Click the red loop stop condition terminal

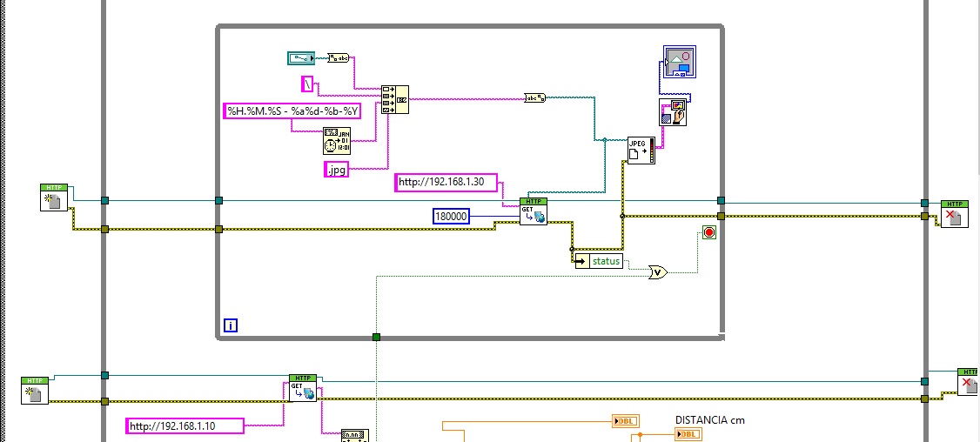click(x=708, y=233)
